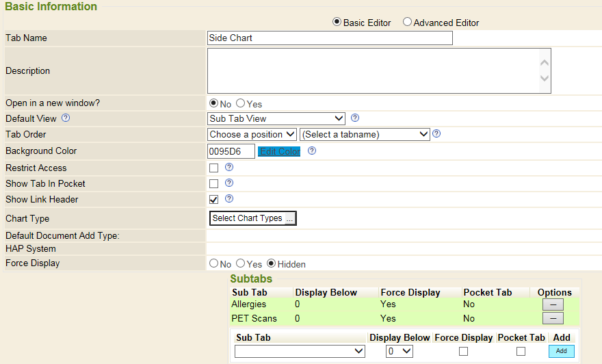Open the Display Below number dropdown
Viewport: 602px width, 364px height.
tap(398, 351)
